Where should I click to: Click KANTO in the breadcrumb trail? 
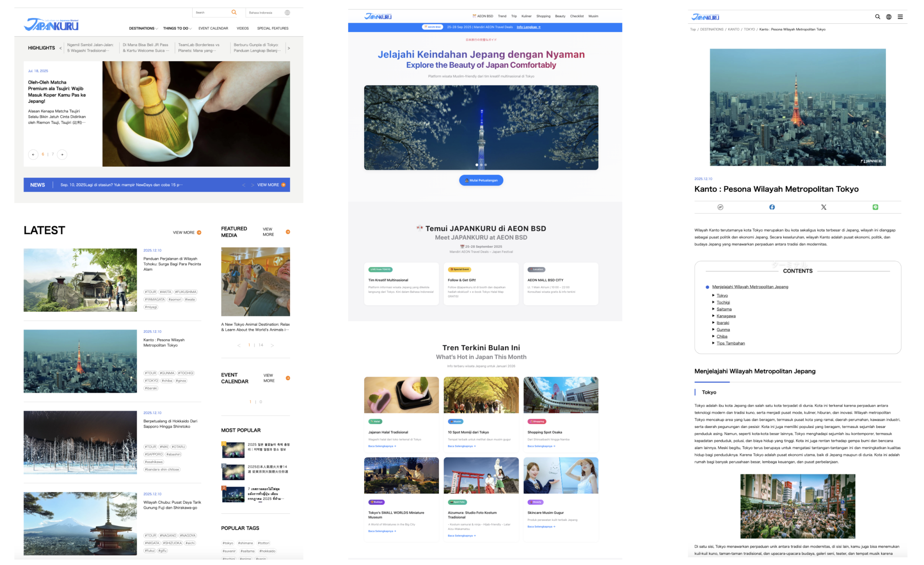pos(733,29)
